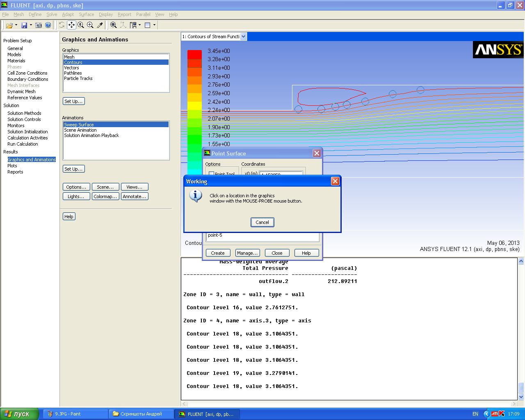Select Pathlines in Graphics list

click(116, 73)
